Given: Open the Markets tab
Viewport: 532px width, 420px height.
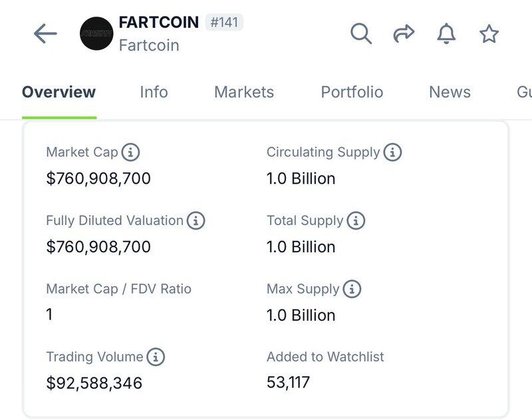Looking at the screenshot, I should point(244,92).
